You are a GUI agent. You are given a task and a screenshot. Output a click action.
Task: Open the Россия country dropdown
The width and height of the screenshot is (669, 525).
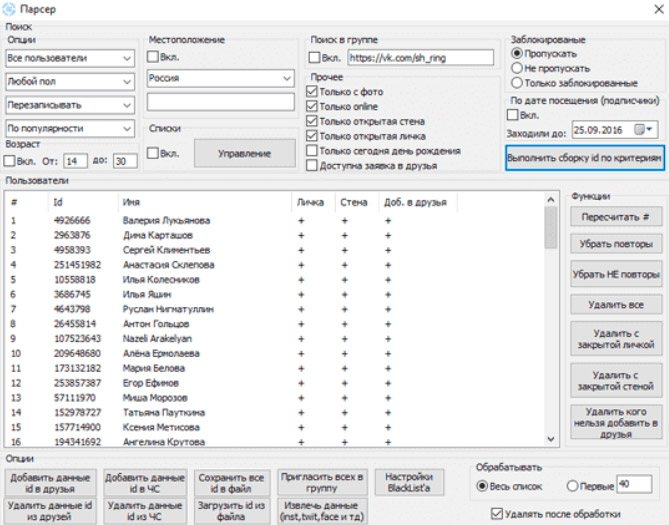[221, 78]
